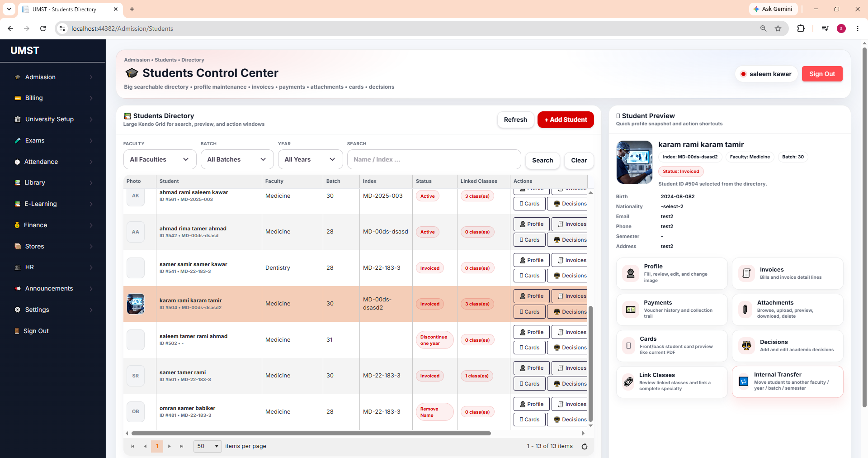Open the All Batches dropdown
This screenshot has width=868, height=458.
pyautogui.click(x=237, y=159)
